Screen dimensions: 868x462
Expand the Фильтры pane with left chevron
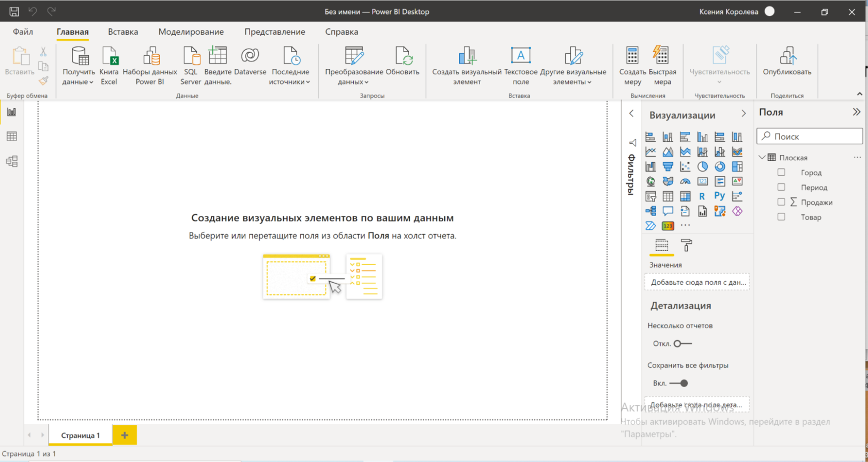point(631,113)
